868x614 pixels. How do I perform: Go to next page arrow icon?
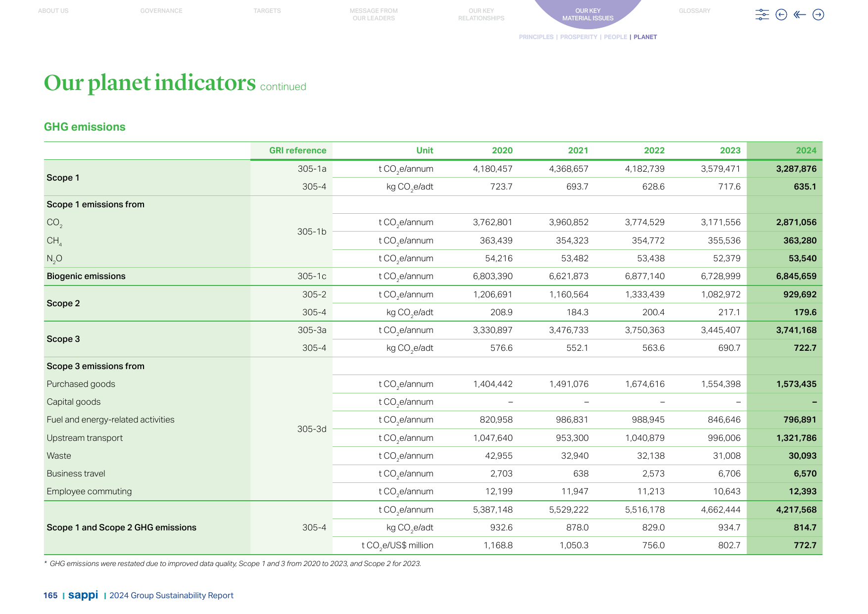pos(819,15)
